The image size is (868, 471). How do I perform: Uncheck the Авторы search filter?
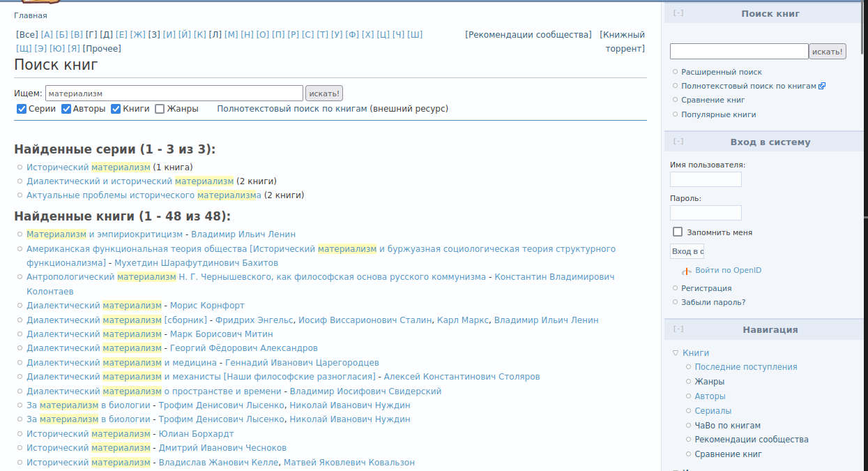coord(66,109)
